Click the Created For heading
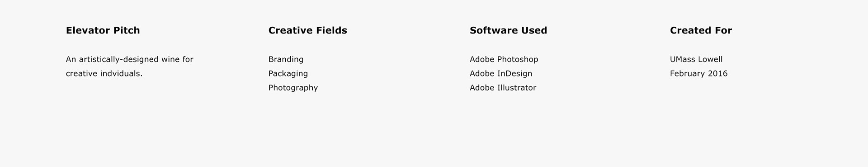The height and width of the screenshot is (167, 868). (x=701, y=30)
